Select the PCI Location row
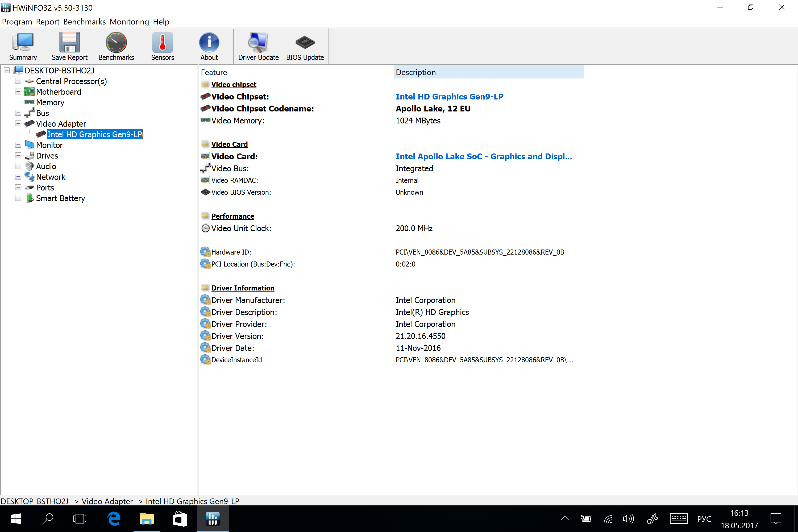Screen dimensions: 798x532 coord(391,264)
